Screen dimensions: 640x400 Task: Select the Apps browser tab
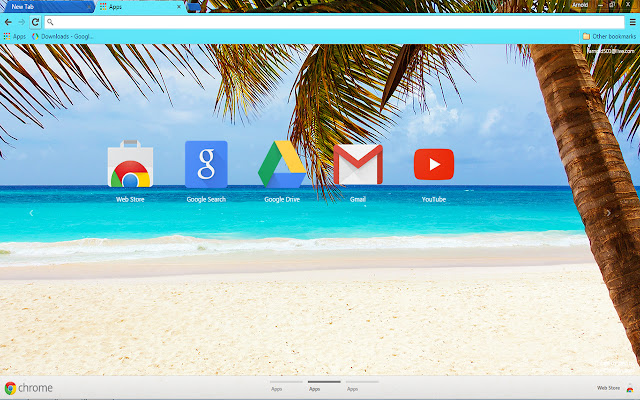pyautogui.click(x=139, y=7)
